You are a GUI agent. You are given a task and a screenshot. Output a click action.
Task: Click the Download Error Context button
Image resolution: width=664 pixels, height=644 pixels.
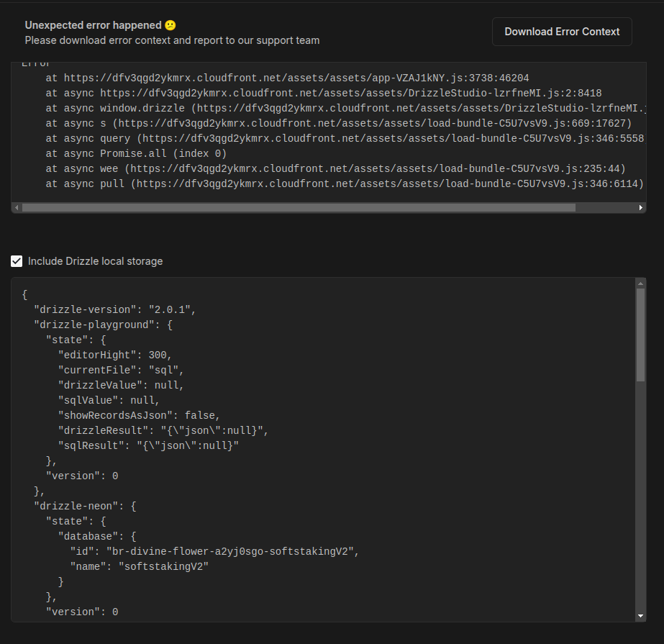[562, 32]
